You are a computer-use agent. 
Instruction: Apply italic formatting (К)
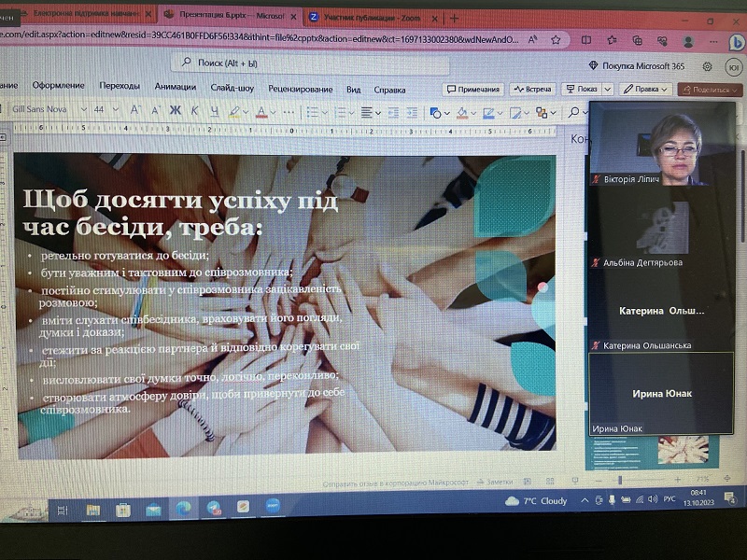tap(194, 111)
